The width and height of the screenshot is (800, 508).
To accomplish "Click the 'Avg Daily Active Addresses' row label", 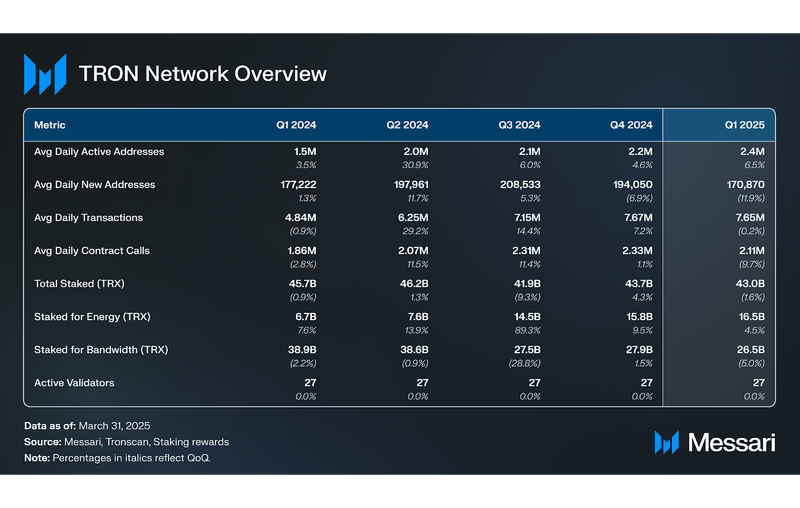I will tap(99, 151).
